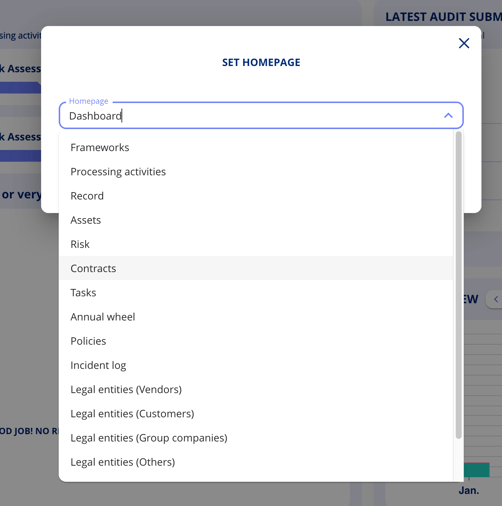Screen dimensions: 502x506
Task: Select Policies from the list
Action: (x=256, y=341)
